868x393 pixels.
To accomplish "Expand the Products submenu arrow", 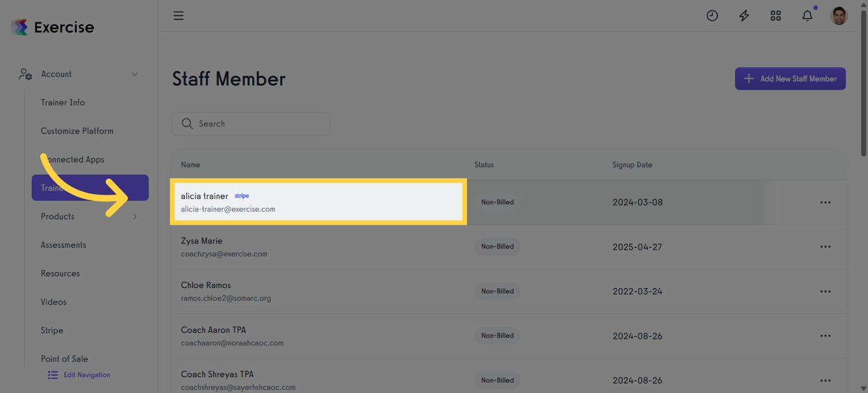I will pos(135,217).
